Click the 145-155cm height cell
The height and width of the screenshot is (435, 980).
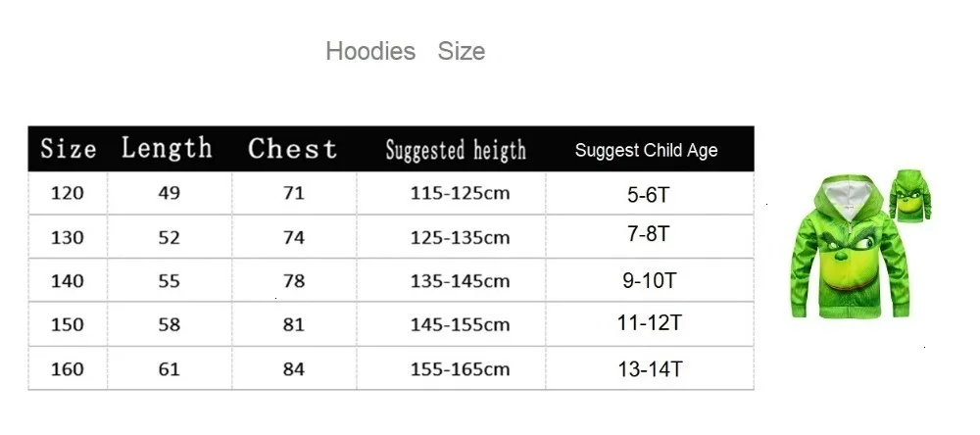[460, 325]
